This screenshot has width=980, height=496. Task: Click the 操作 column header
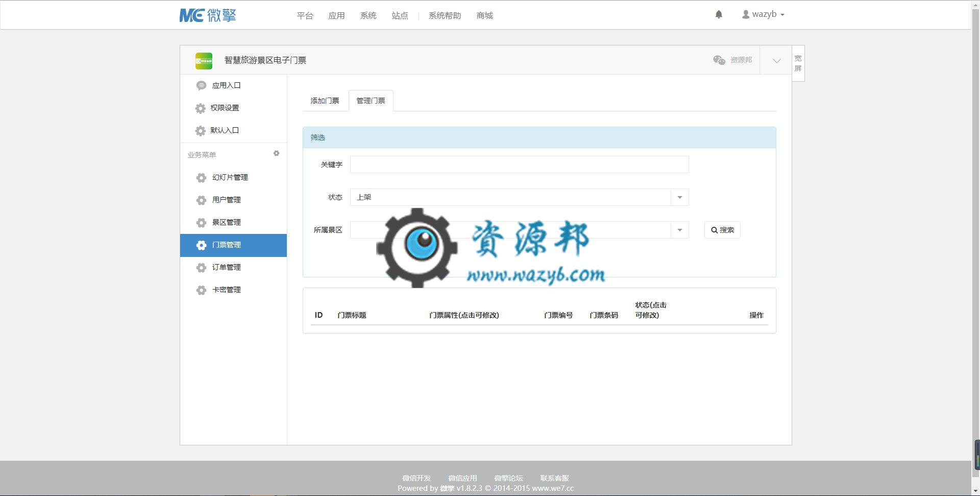(756, 315)
